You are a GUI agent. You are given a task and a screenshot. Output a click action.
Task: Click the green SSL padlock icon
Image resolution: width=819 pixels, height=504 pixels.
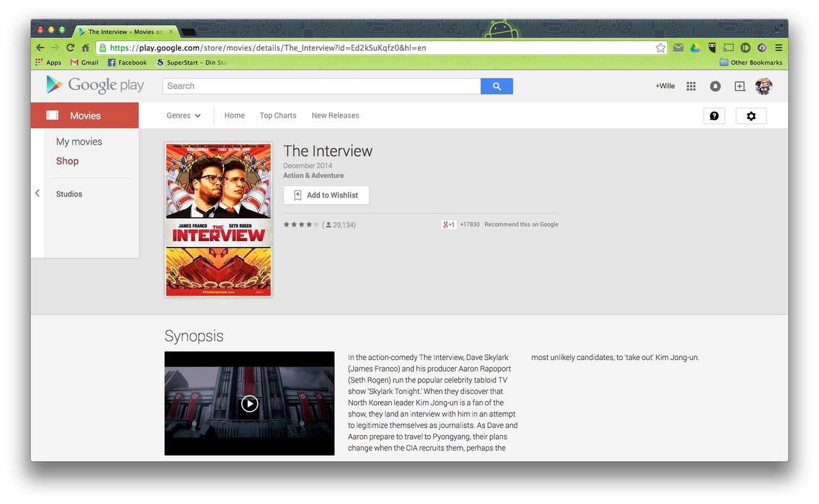point(102,48)
